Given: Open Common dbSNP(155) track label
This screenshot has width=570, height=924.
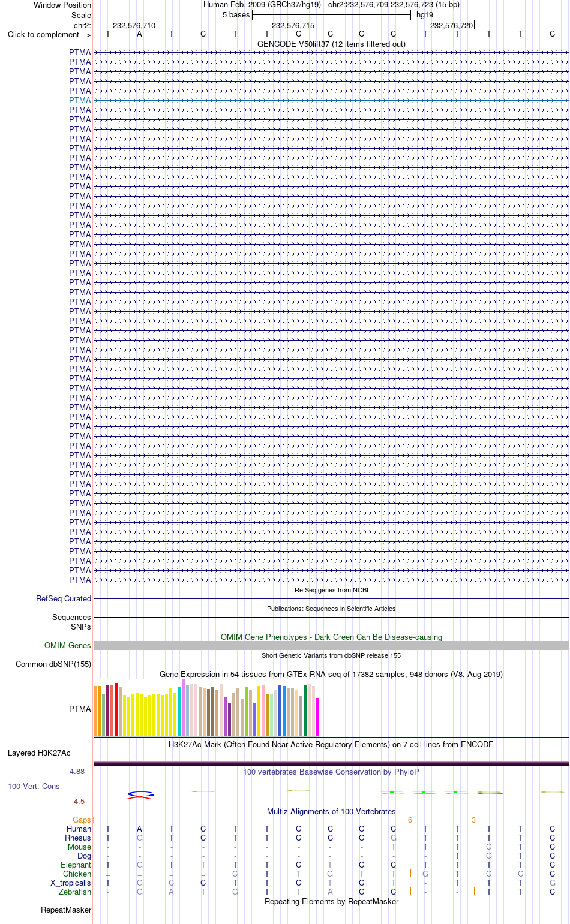Looking at the screenshot, I should click(x=53, y=664).
